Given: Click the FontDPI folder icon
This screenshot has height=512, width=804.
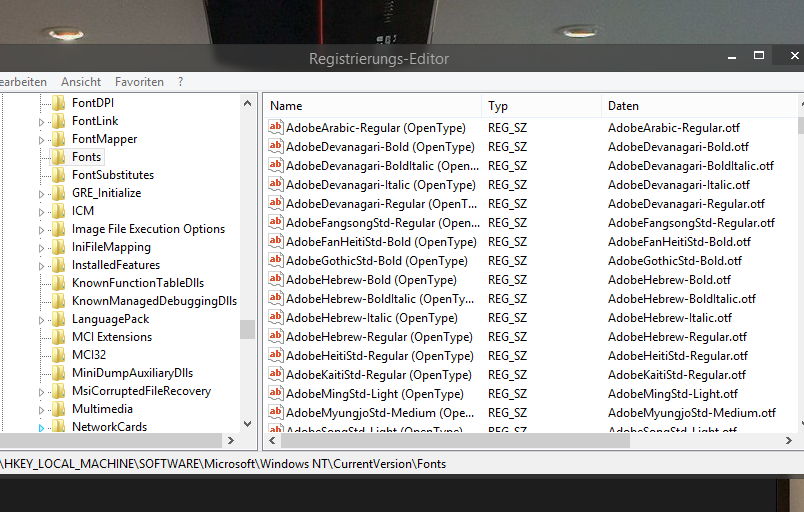Looking at the screenshot, I should [x=59, y=103].
